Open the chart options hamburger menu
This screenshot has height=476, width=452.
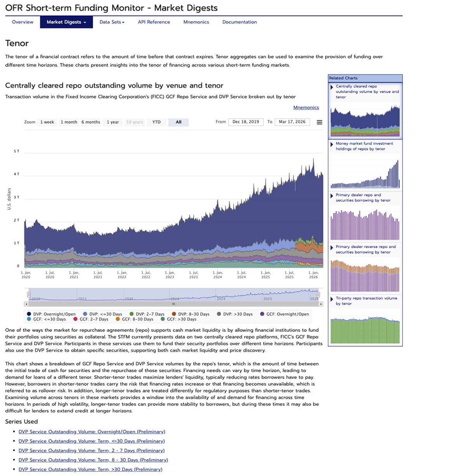319,122
